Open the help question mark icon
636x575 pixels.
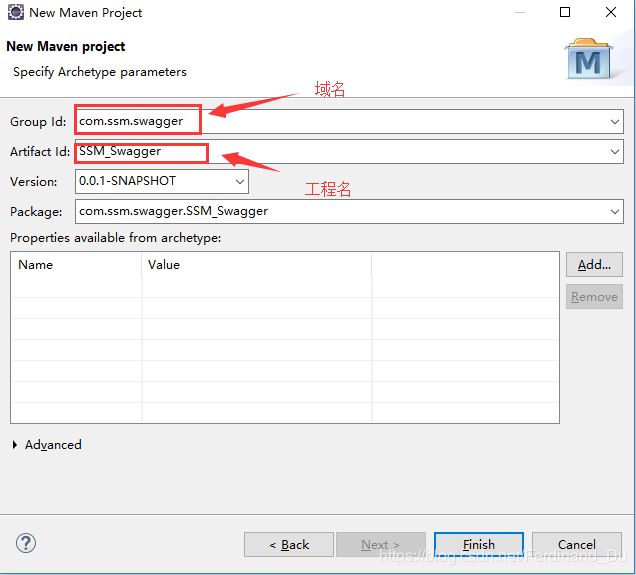click(26, 543)
